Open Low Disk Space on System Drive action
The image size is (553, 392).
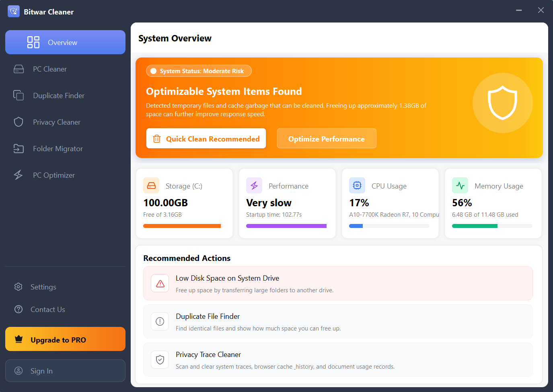click(338, 283)
